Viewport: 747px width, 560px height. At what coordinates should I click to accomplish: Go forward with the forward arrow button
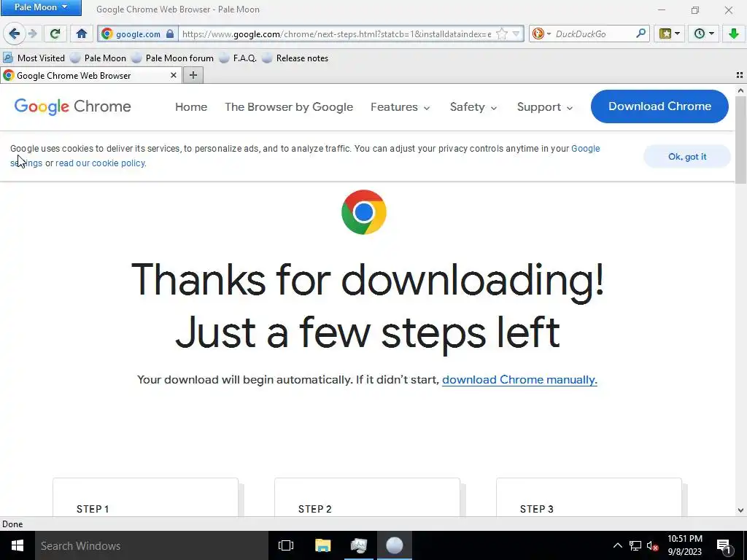click(x=33, y=34)
